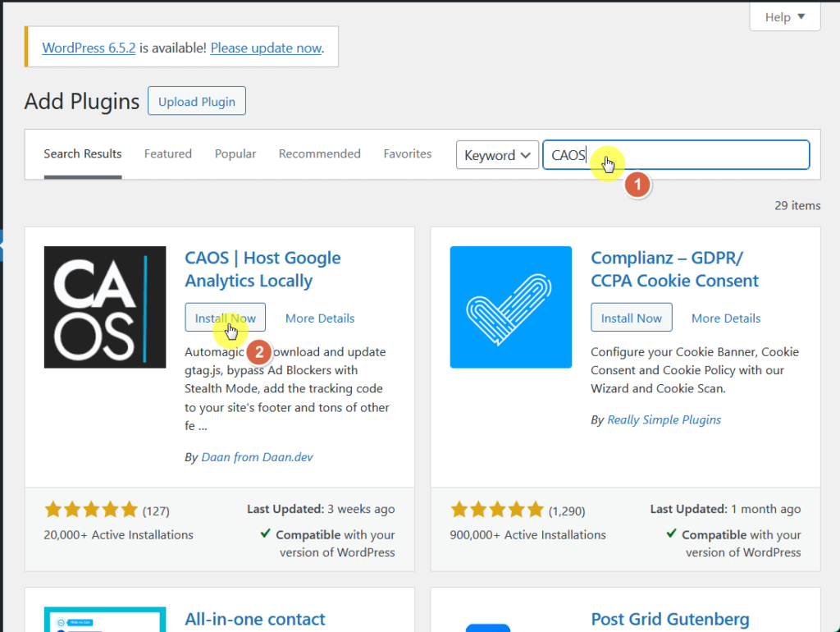The width and height of the screenshot is (840, 632).
Task: Open the Favorites tab
Action: click(x=407, y=153)
